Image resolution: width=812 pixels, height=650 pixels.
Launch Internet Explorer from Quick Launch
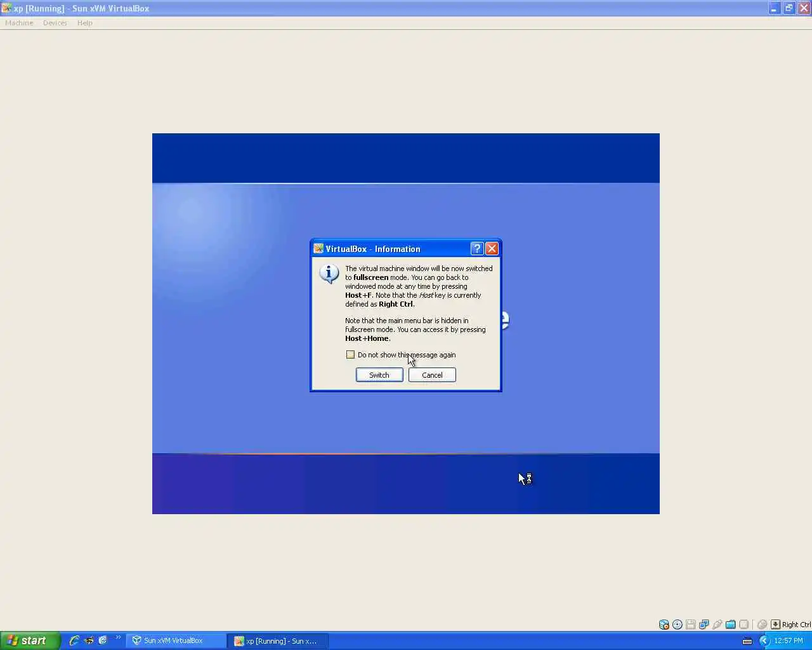coord(74,640)
